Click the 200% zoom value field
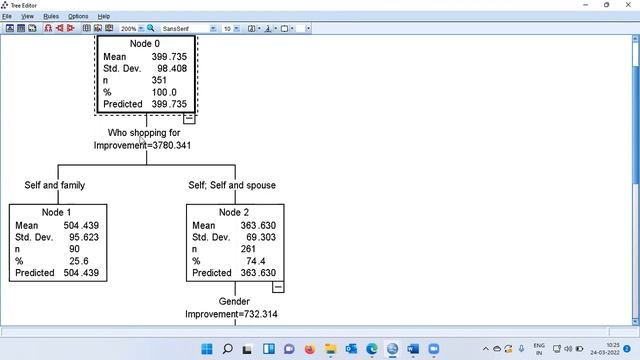 coord(129,29)
